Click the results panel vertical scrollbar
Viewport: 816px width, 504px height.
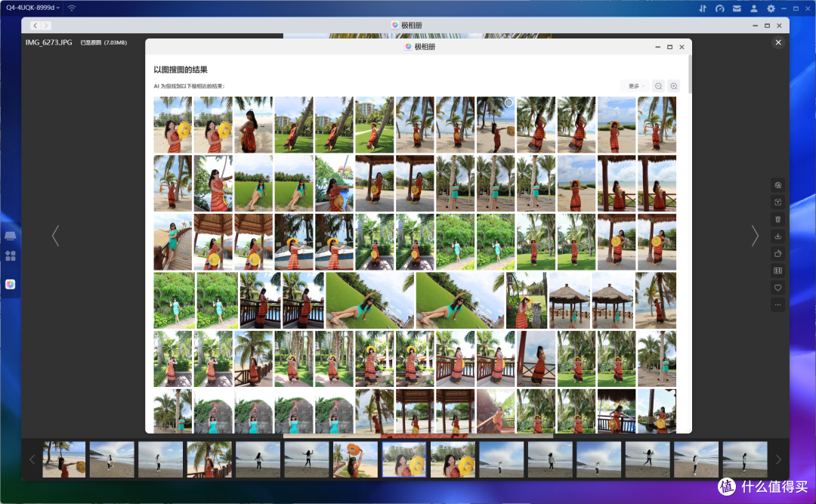pyautogui.click(x=690, y=75)
